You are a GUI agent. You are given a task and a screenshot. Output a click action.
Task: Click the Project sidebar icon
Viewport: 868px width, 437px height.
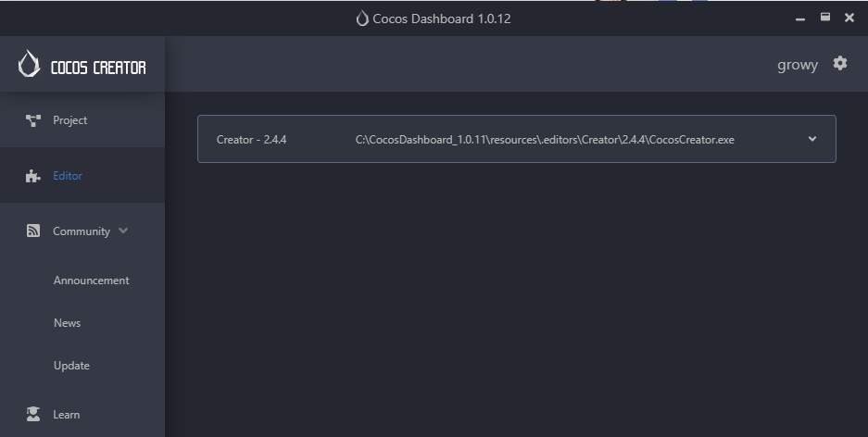point(33,120)
